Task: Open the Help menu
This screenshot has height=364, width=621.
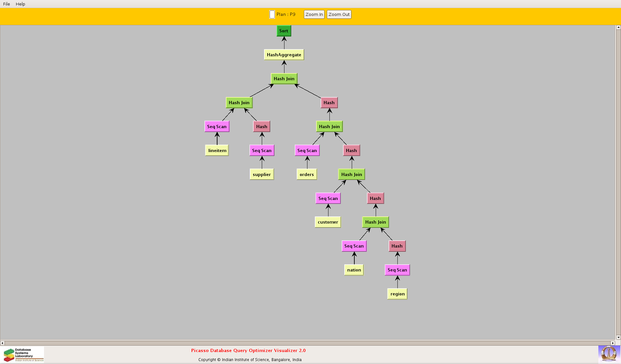Action: point(20,4)
